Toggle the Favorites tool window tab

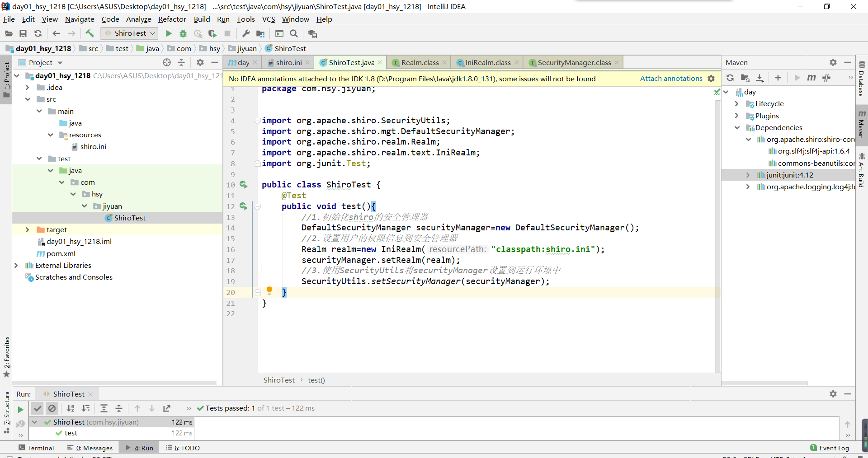(6, 357)
